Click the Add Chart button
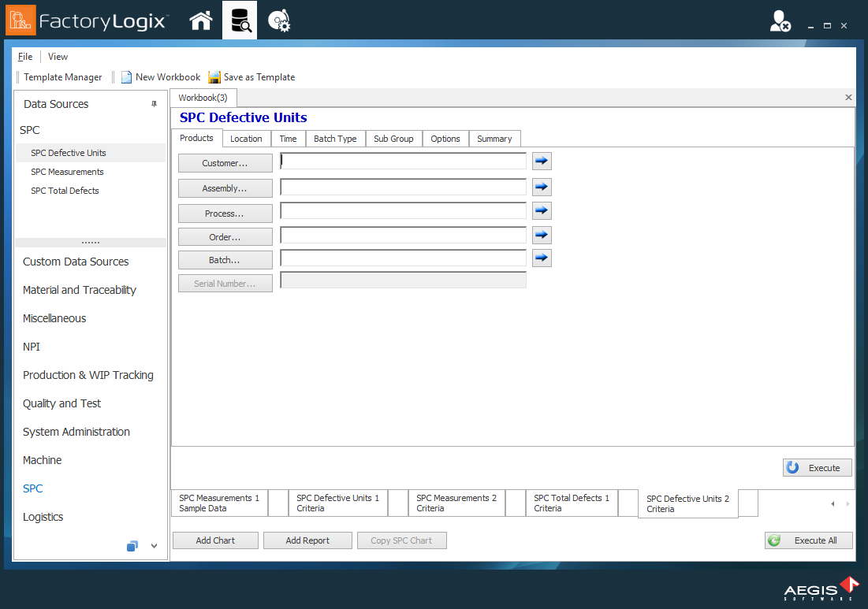The height and width of the screenshot is (609, 868). click(x=214, y=540)
